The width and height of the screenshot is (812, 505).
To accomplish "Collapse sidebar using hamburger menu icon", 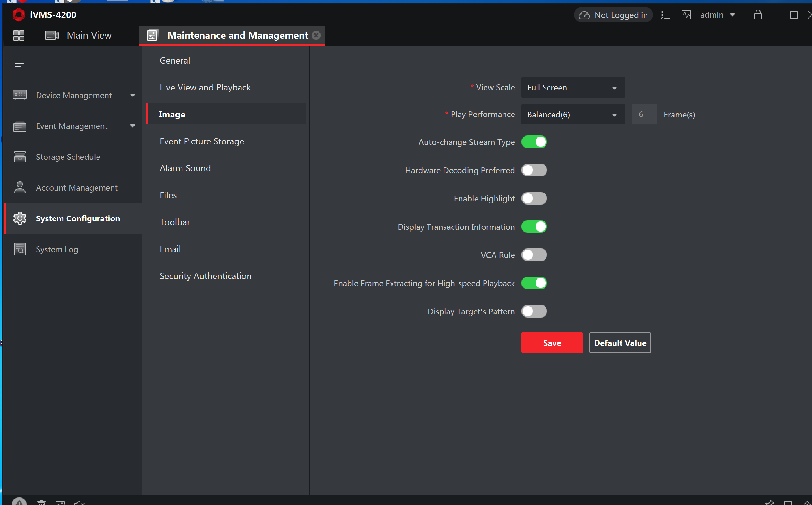I will (19, 63).
